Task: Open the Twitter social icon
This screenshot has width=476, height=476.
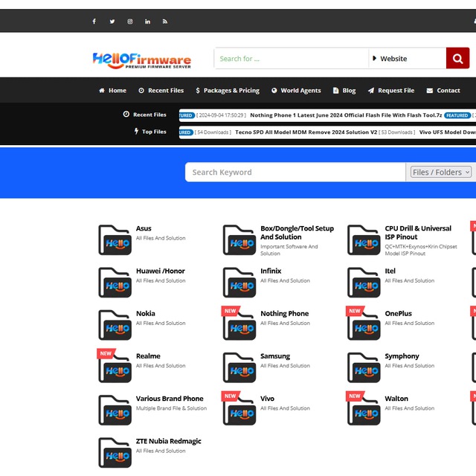Action: click(x=112, y=22)
